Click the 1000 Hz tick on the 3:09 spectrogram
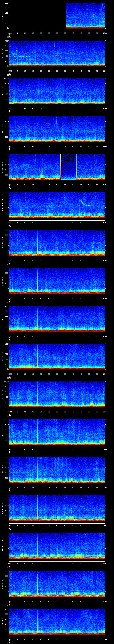This screenshot has width=114, height=644. (x=6, y=3)
